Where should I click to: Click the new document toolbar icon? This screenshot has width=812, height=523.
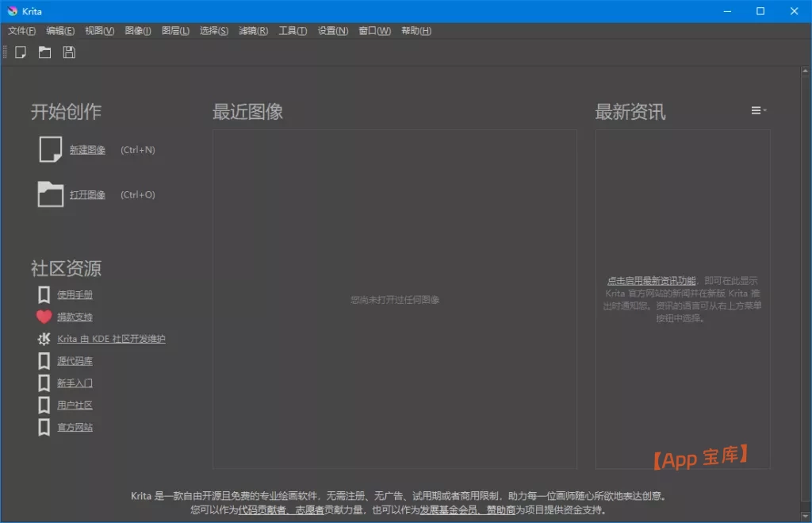pos(21,52)
